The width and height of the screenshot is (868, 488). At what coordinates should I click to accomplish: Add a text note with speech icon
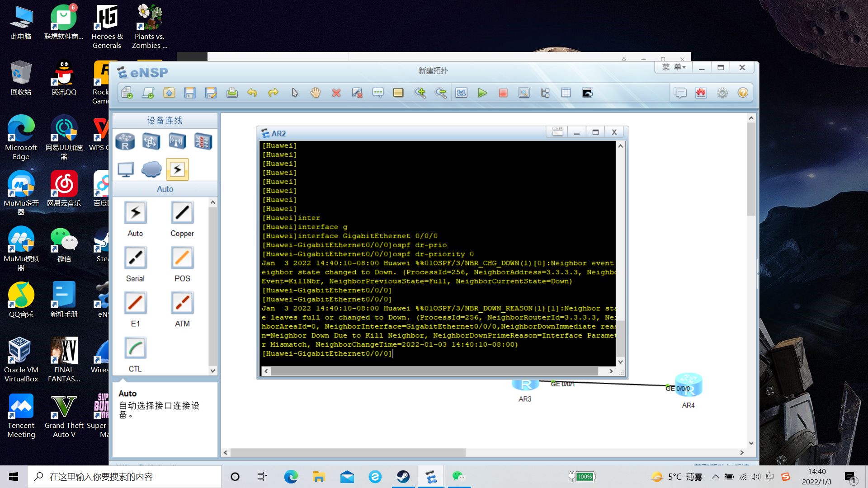pyautogui.click(x=378, y=93)
